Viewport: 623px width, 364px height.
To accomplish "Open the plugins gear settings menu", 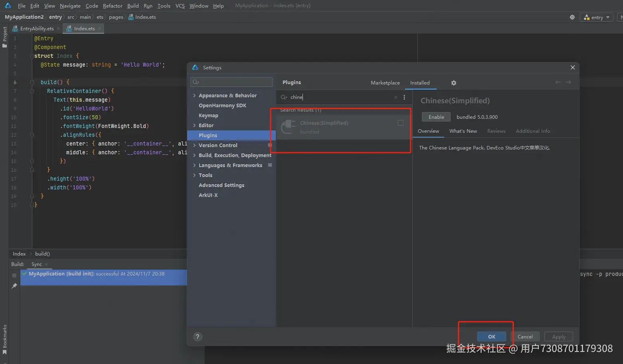I will (x=454, y=83).
